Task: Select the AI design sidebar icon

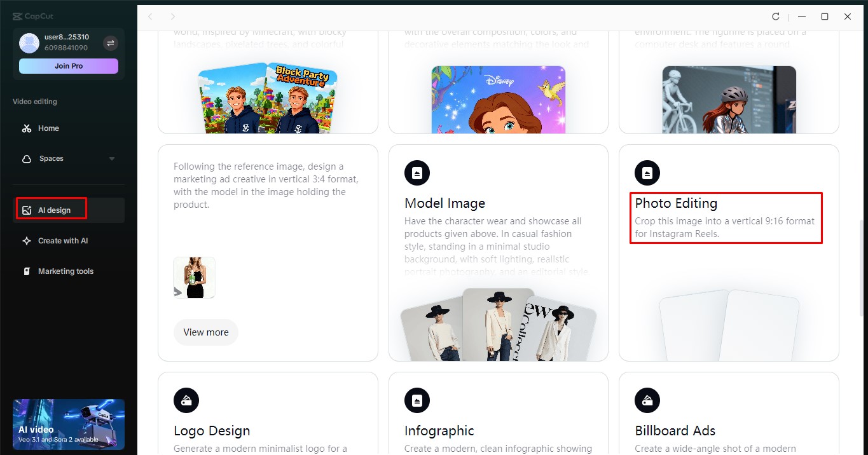Action: click(x=28, y=208)
